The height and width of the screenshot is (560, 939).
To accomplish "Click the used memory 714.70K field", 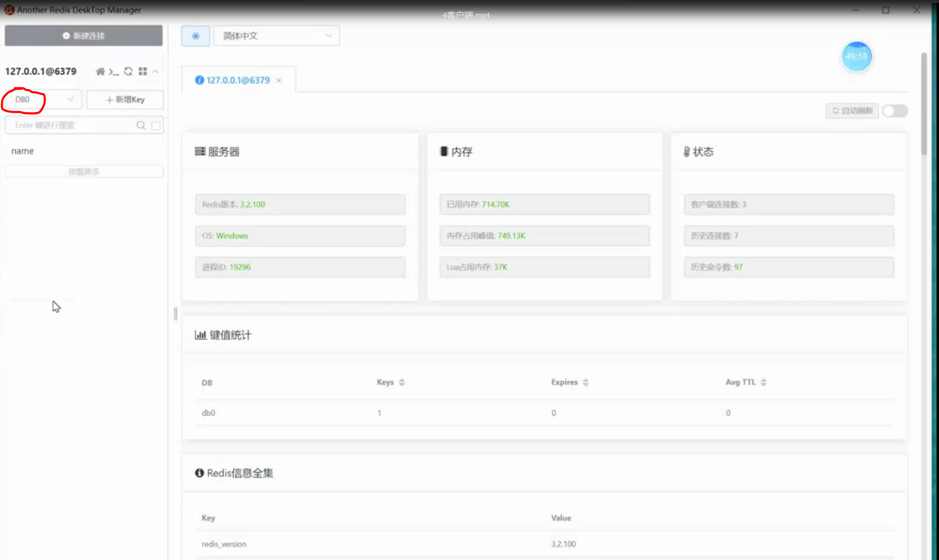I will (x=545, y=205).
